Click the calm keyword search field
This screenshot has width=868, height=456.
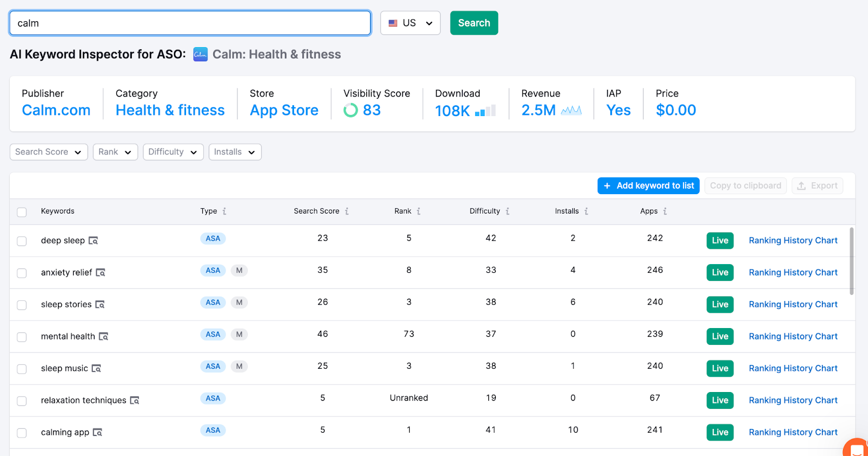[190, 23]
